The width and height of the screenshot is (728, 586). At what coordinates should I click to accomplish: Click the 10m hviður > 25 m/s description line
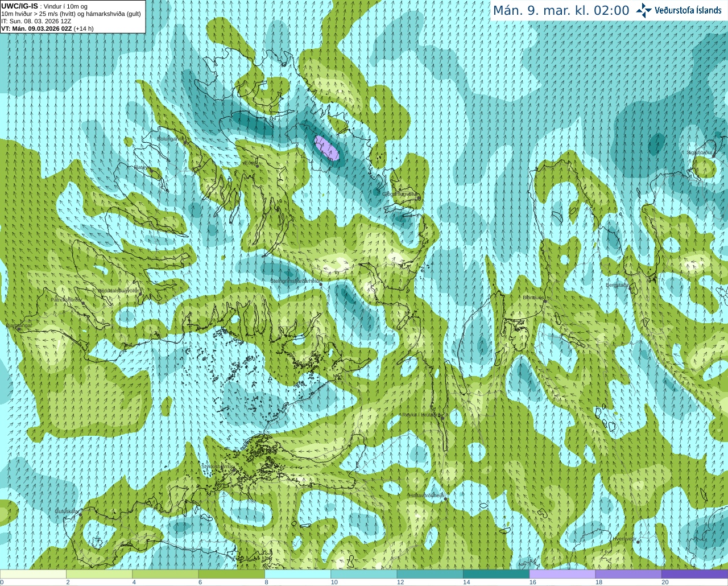71,14
